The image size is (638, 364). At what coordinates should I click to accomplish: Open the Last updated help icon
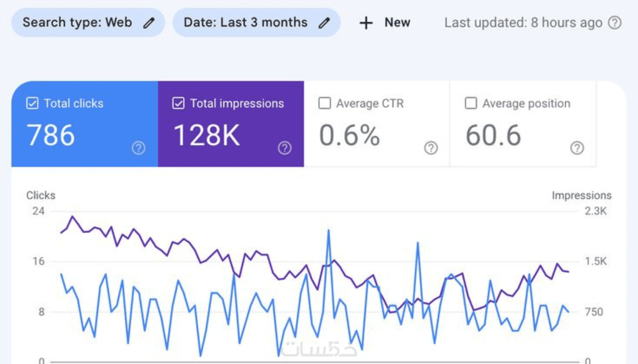[615, 23]
